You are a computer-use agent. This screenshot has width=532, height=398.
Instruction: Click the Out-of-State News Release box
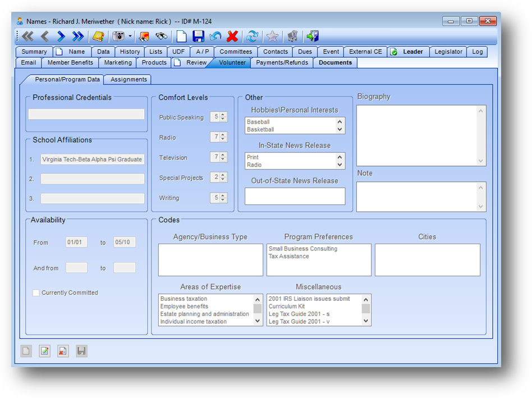[295, 196]
